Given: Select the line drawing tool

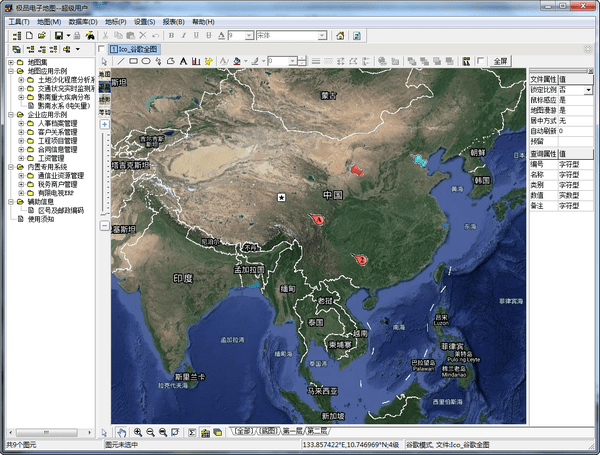Looking at the screenshot, I should (x=121, y=61).
